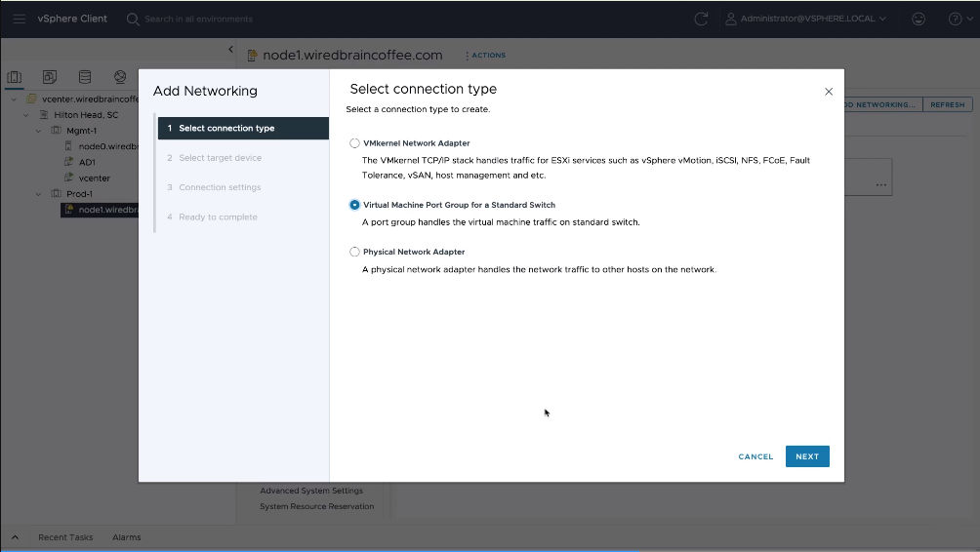Choose Virtual Machine Port Group radio button

point(355,205)
